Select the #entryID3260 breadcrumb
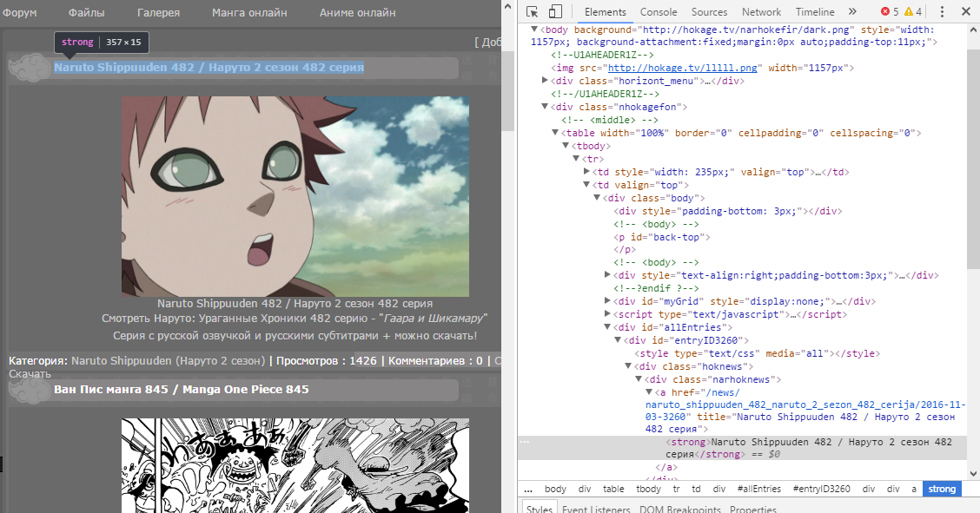This screenshot has height=513, width=980. point(821,489)
